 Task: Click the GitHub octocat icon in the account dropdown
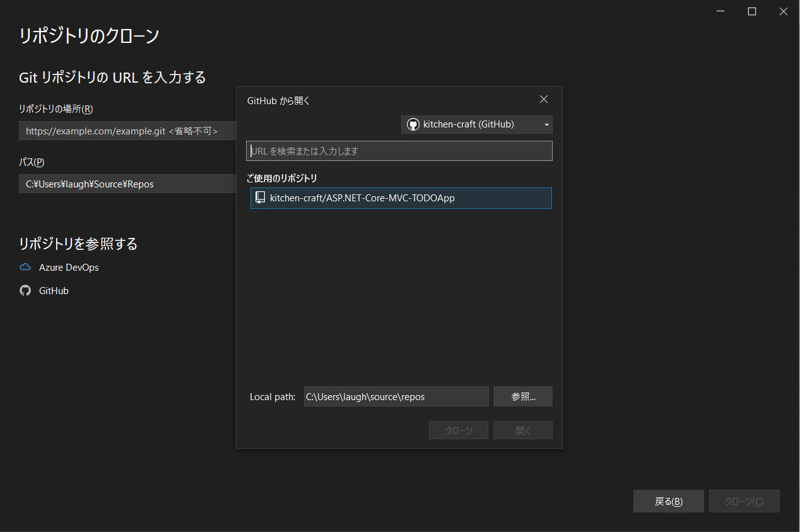[413, 124]
